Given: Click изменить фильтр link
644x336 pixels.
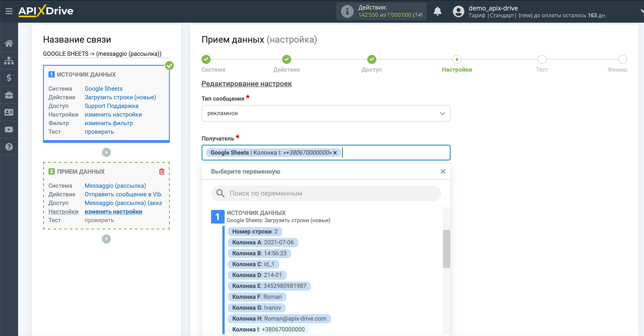Looking at the screenshot, I should pos(109,123).
